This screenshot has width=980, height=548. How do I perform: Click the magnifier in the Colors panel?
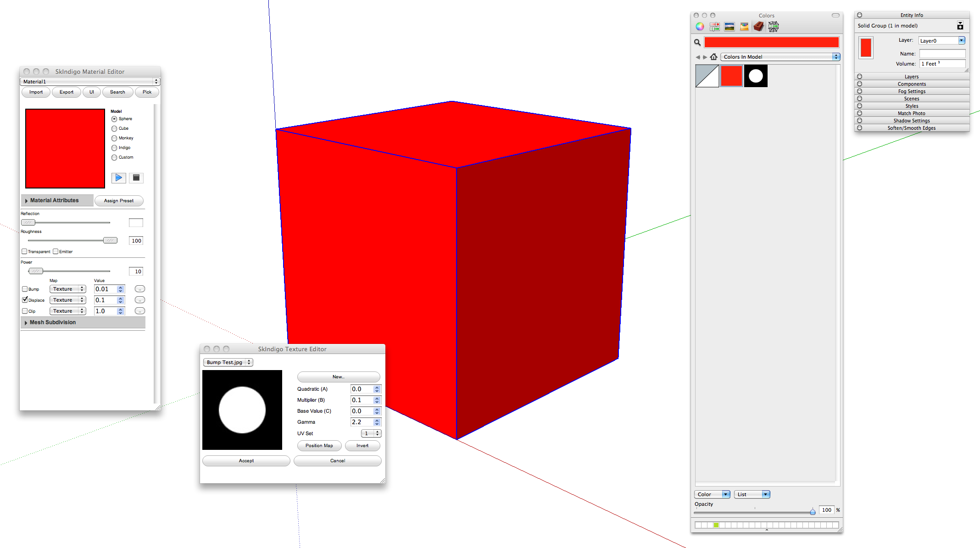pos(697,42)
